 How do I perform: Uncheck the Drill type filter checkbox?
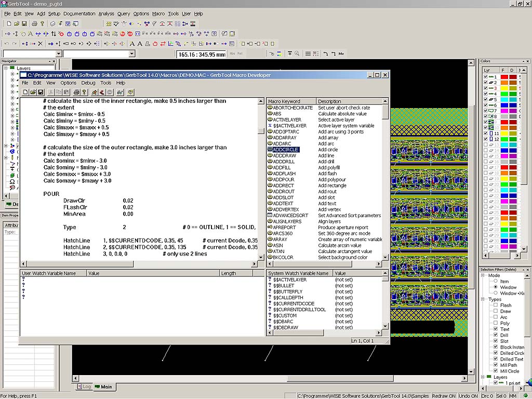[496, 335]
